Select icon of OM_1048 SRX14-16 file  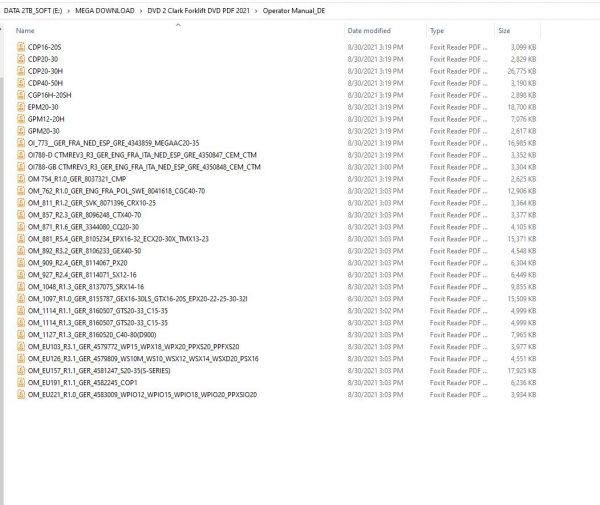point(21,287)
